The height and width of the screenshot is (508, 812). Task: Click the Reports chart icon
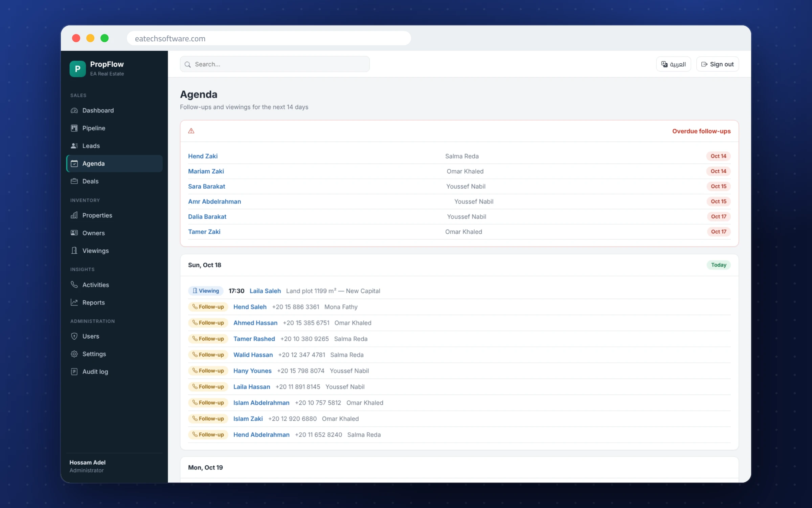point(74,302)
